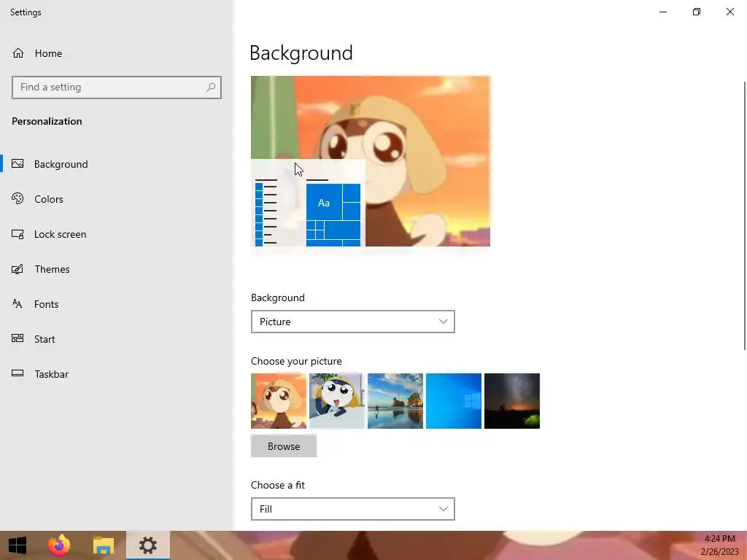Close the Settings window
747x560 pixels.
coord(729,12)
